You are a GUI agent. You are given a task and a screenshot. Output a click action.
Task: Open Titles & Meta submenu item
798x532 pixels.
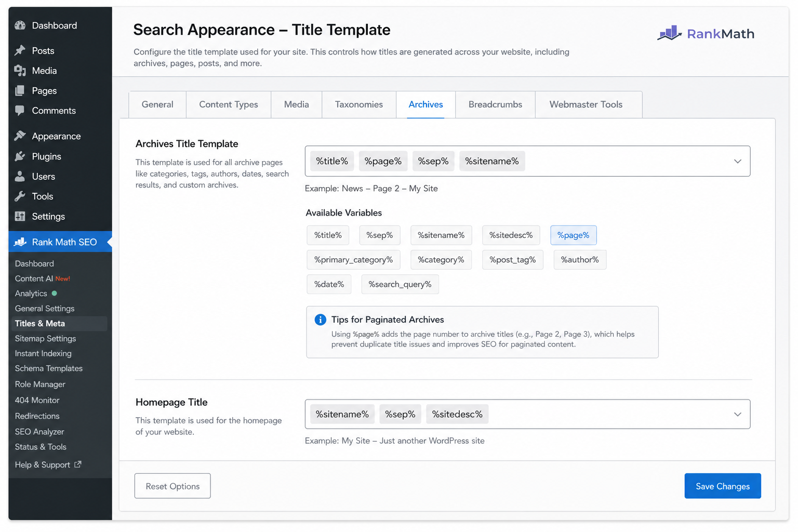60,324
